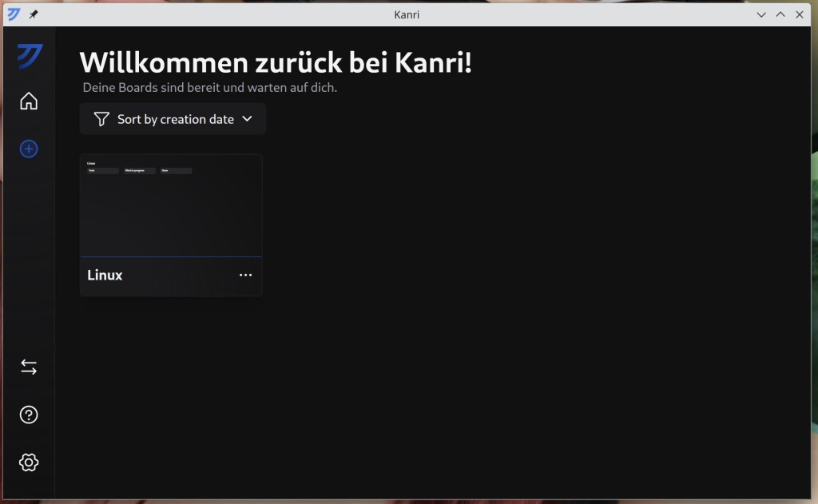Click the Kanri logo in the sidebar
818x504 pixels.
click(x=30, y=56)
